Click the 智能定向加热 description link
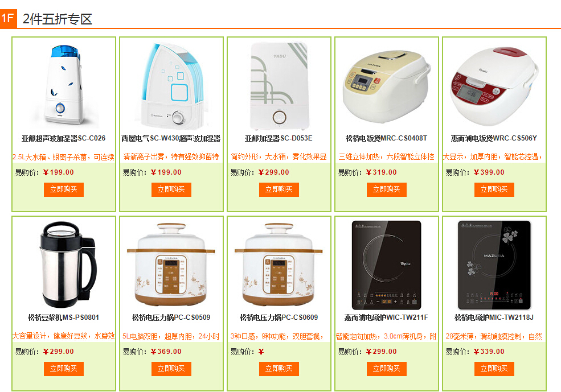561x392 pixels. (386, 336)
